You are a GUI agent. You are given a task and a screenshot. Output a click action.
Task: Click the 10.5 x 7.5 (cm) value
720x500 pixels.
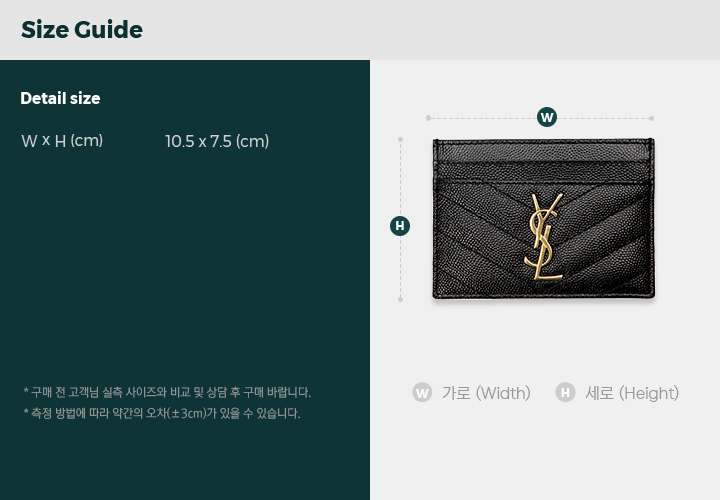[x=217, y=141]
